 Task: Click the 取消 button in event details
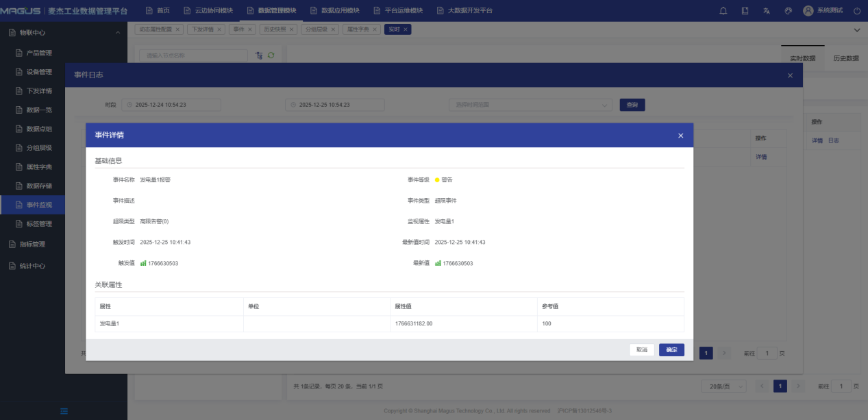[642, 349]
